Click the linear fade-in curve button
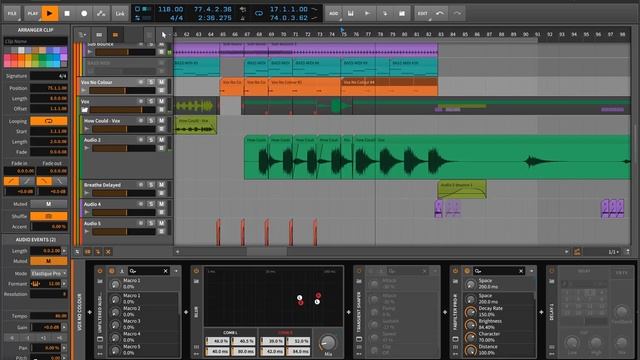 coord(11,181)
